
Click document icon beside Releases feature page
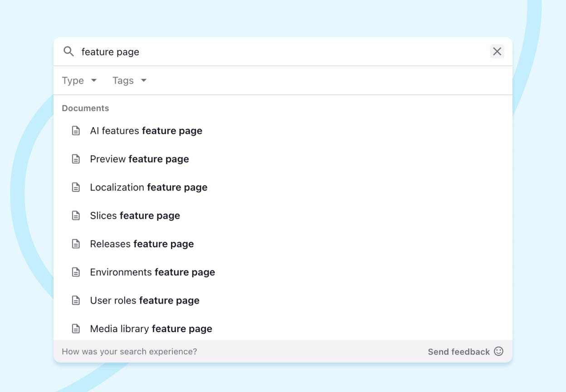(76, 244)
